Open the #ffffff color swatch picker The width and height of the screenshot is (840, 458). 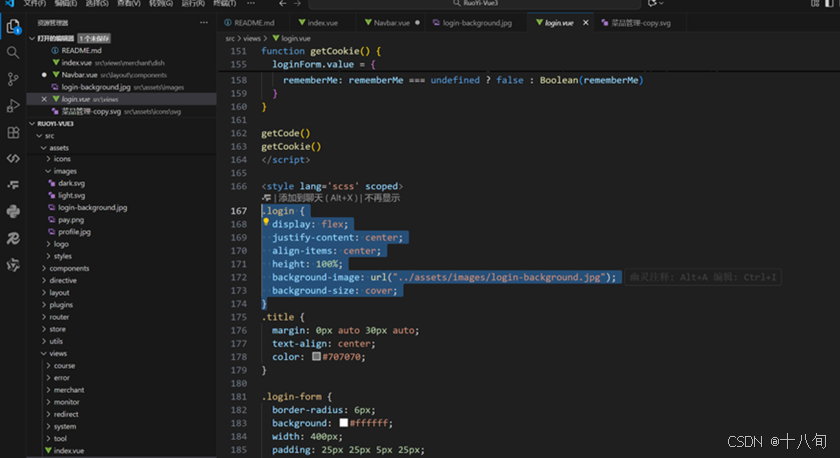coord(343,423)
